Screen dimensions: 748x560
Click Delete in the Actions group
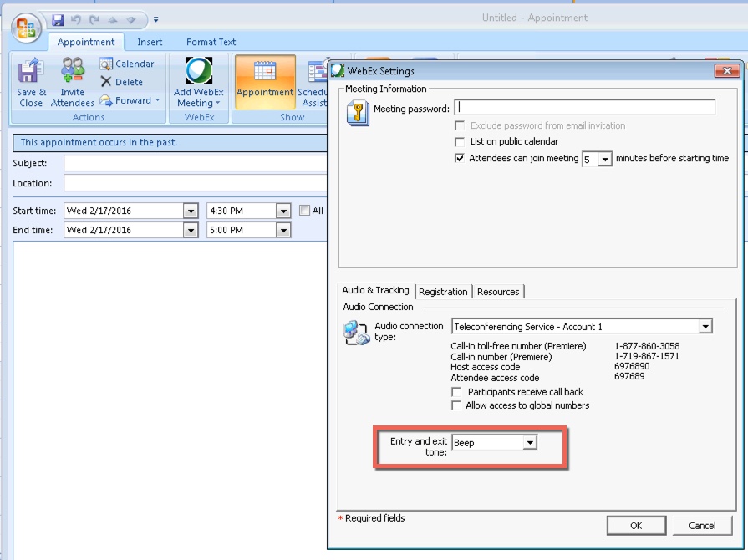pyautogui.click(x=122, y=82)
